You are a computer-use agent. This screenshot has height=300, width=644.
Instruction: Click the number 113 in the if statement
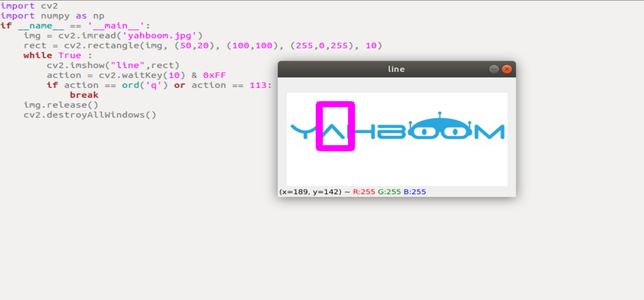[258, 85]
